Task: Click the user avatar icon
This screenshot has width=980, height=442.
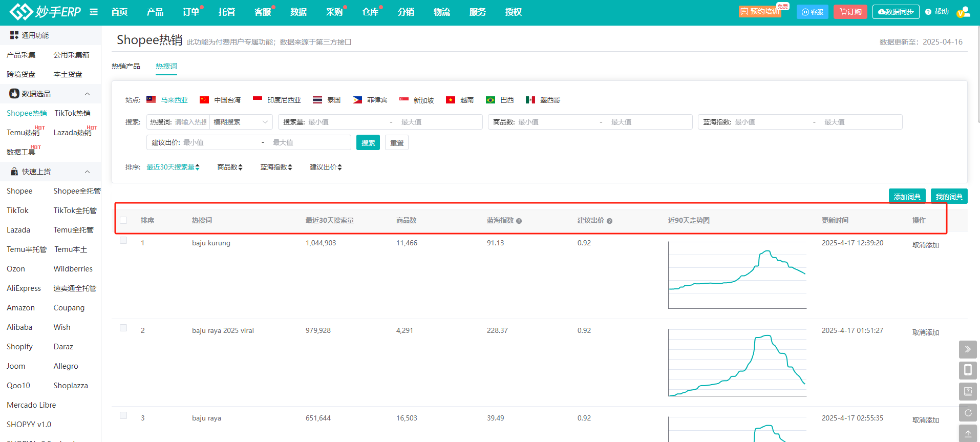Action: click(x=963, y=12)
